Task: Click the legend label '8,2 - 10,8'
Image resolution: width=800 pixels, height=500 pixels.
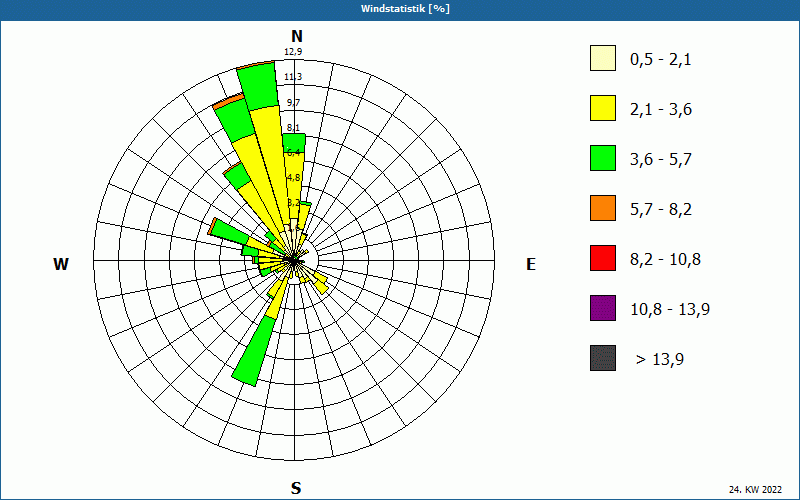Action: [x=665, y=260]
